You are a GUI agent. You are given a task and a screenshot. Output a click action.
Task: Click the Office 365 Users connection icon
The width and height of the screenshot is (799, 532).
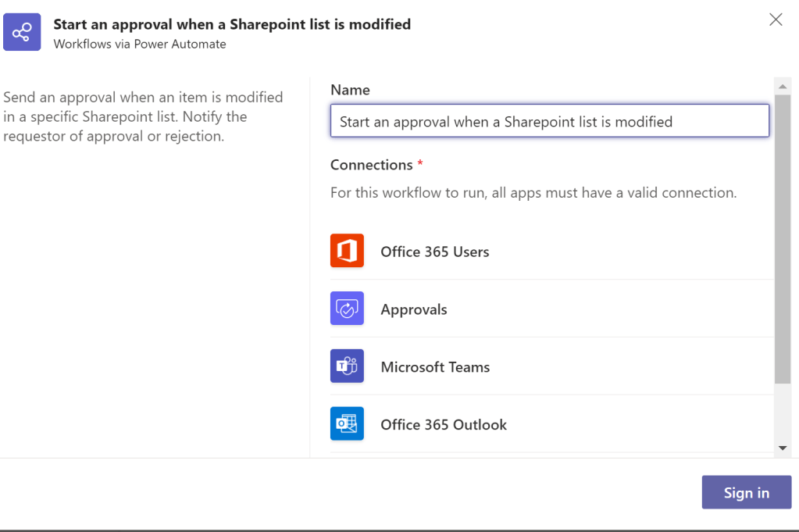[x=347, y=251]
